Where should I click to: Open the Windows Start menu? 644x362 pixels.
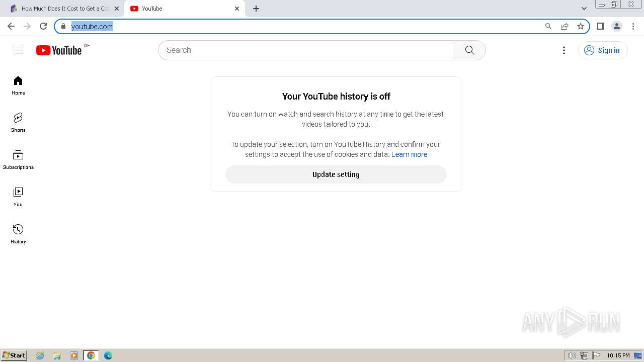14,355
